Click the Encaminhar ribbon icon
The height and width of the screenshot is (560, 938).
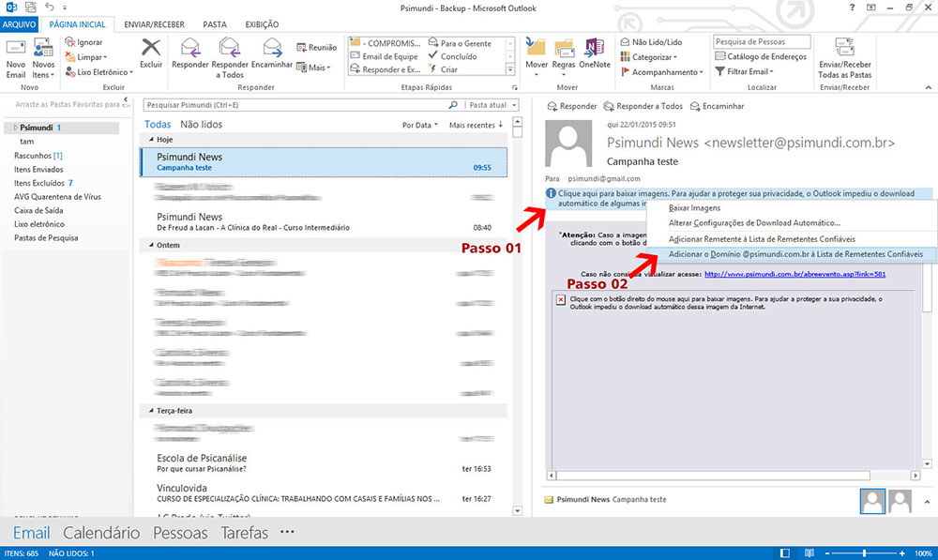click(272, 56)
